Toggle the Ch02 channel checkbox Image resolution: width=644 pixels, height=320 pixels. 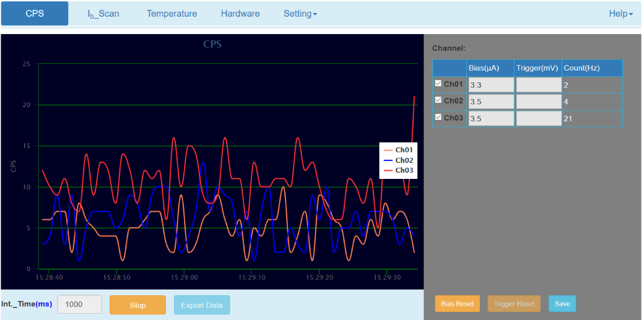438,100
